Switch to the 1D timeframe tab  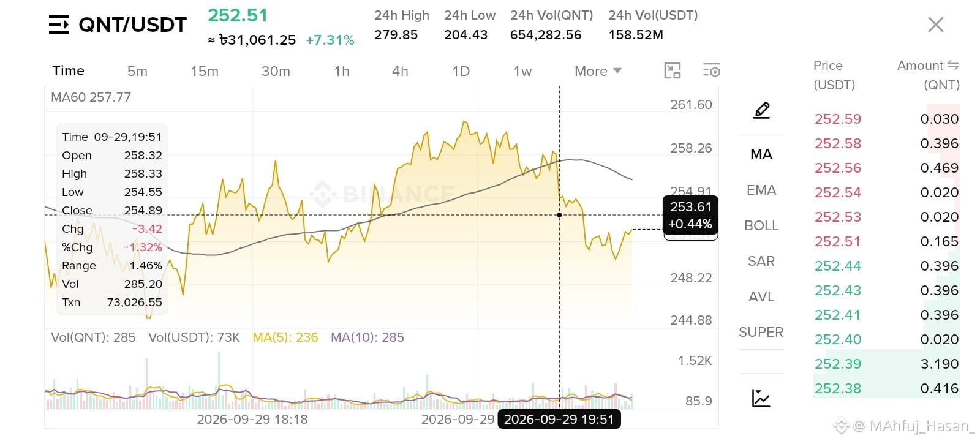[x=461, y=71]
